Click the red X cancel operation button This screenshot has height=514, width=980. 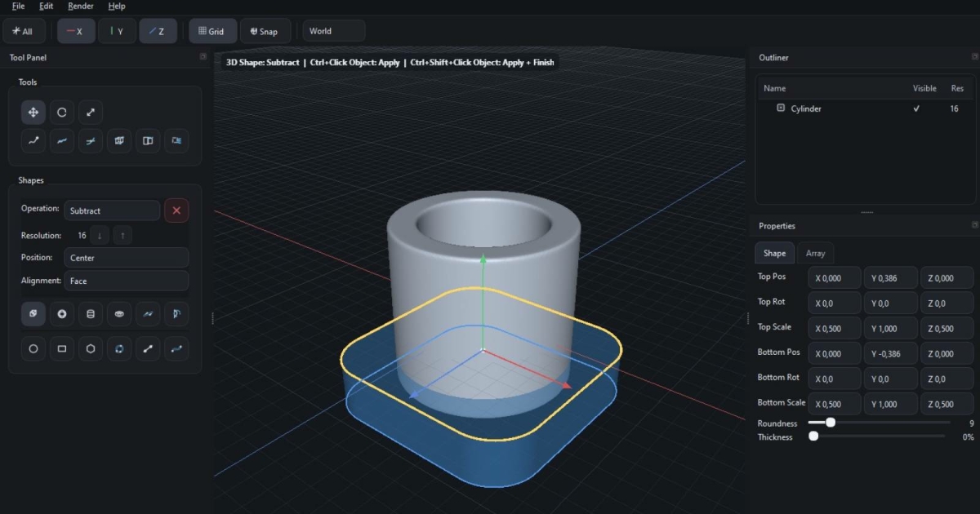(x=176, y=210)
